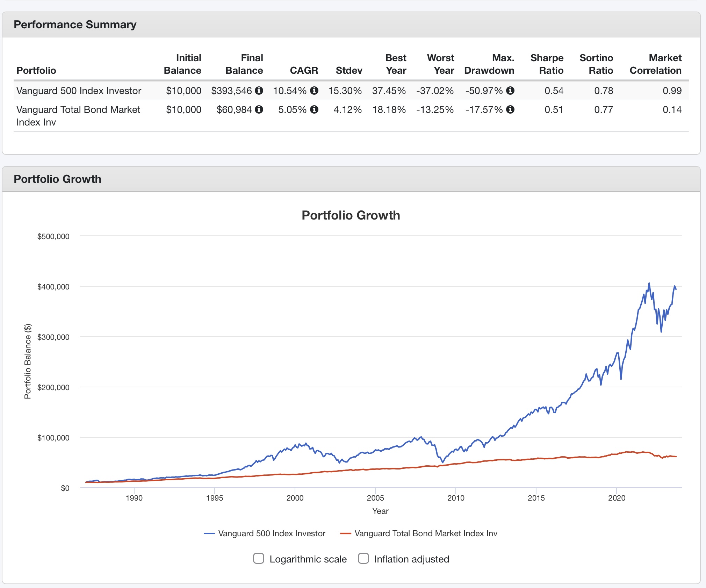Toggle Vanguard 500 Index Investor legend entry

coord(265,533)
